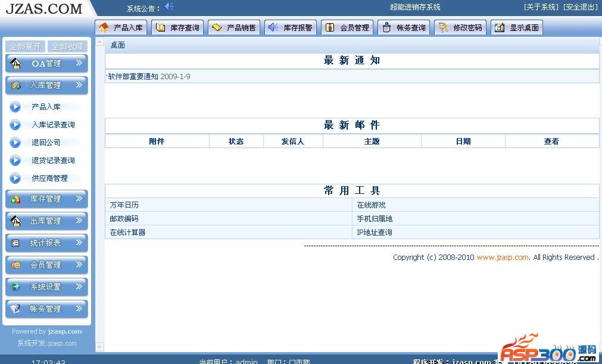Viewport: 602px width, 364px height.
Task: Click the globe icon beside 系统设置
Action: pyautogui.click(x=15, y=287)
